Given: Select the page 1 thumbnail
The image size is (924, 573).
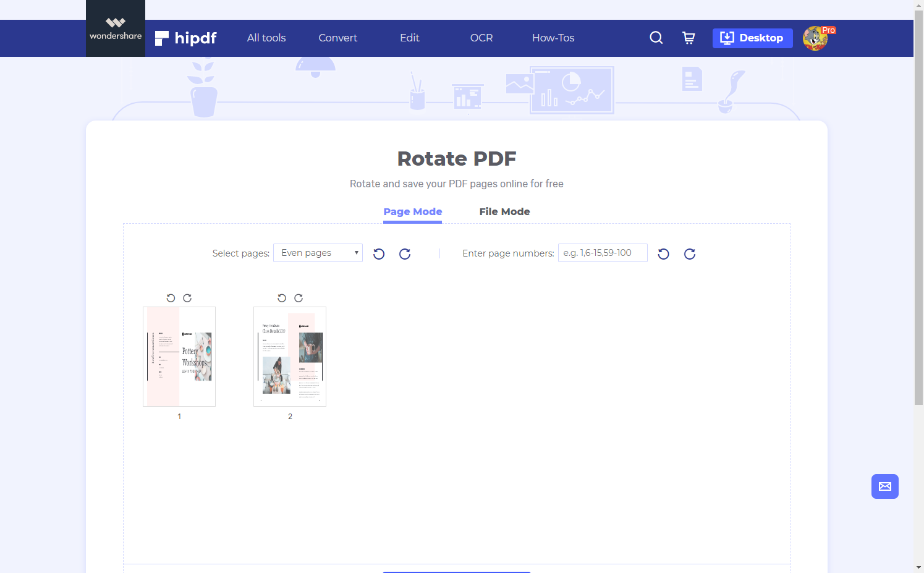Looking at the screenshot, I should 179,357.
